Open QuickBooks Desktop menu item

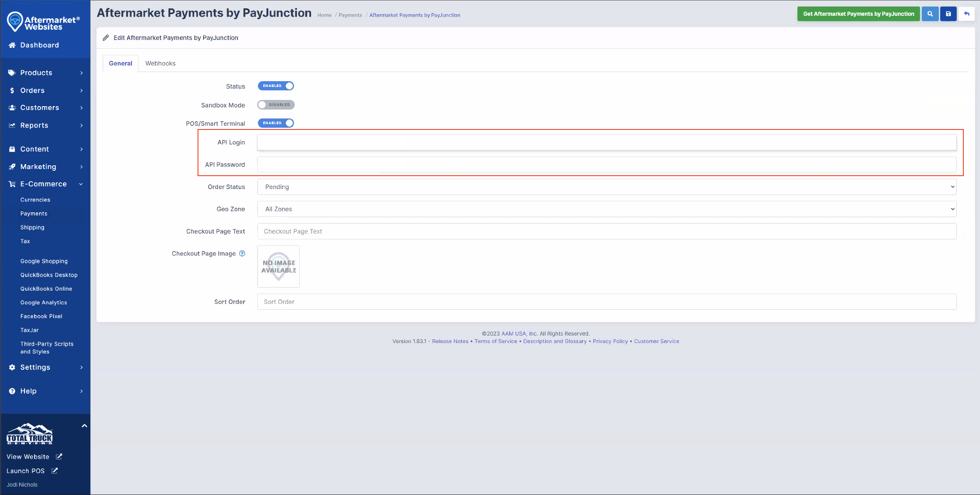point(49,275)
